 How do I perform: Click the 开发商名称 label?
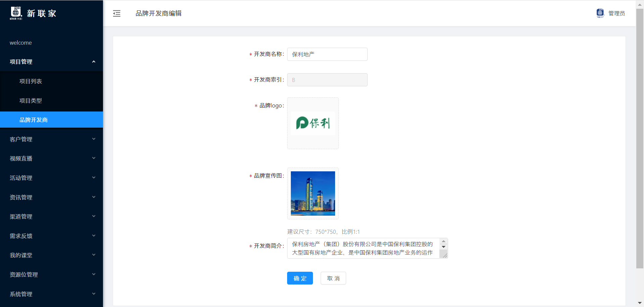click(x=269, y=54)
